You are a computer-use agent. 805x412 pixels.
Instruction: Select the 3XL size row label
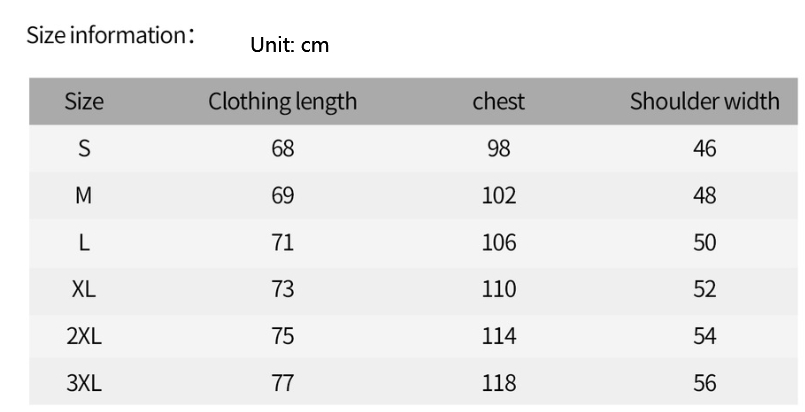84,383
